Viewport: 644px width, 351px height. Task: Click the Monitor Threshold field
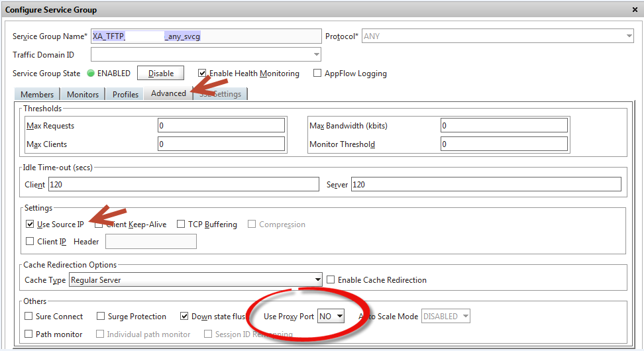tap(504, 144)
